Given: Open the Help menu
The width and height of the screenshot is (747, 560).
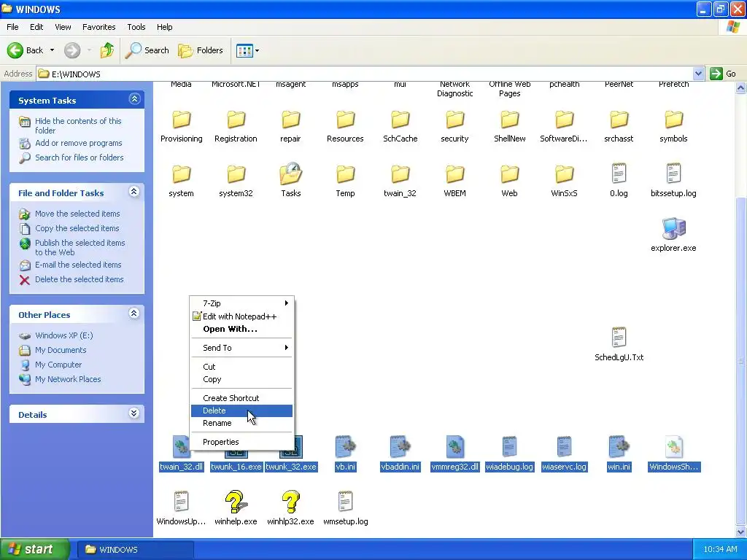Looking at the screenshot, I should click(164, 27).
